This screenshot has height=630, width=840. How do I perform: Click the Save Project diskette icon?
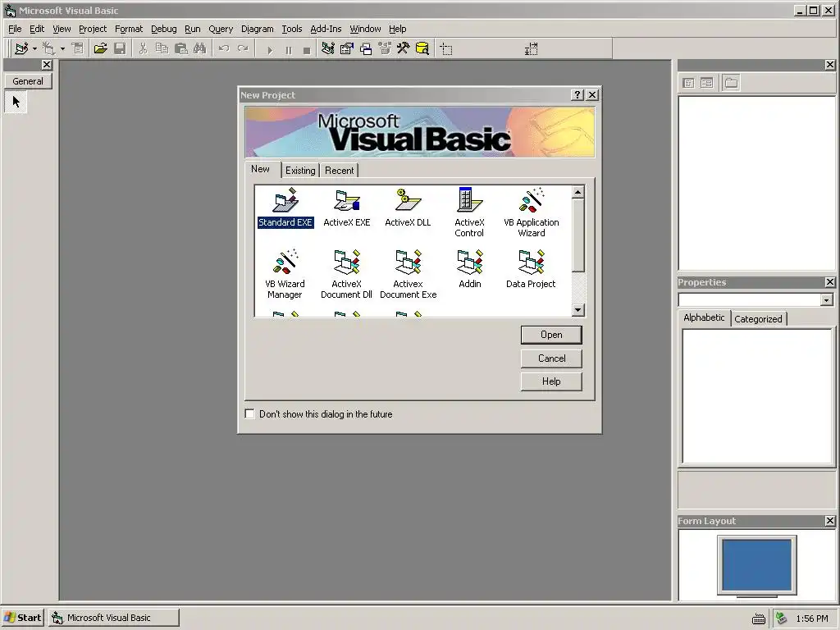120,48
